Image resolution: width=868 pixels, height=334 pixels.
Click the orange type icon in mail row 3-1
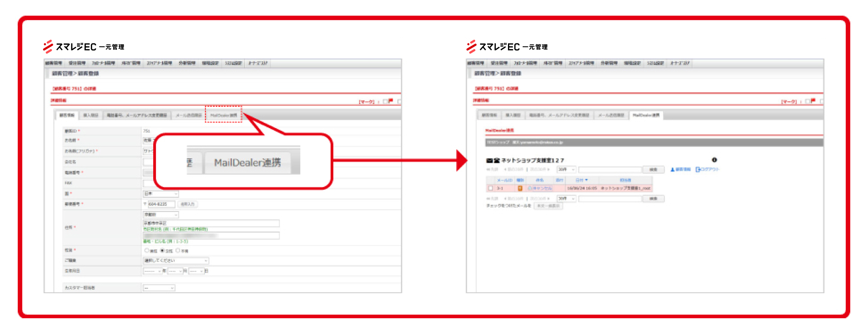[520, 188]
